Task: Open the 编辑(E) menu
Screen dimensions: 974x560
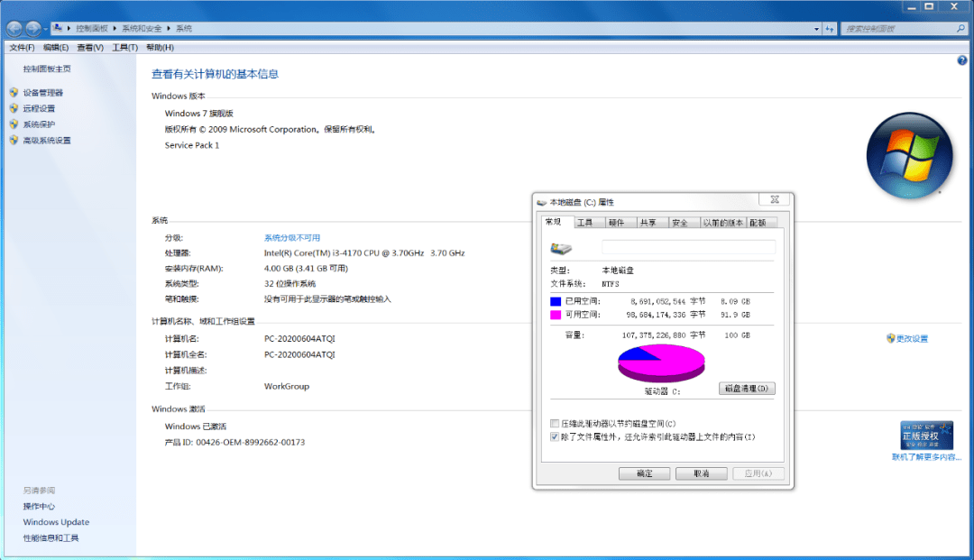Action: coord(56,48)
